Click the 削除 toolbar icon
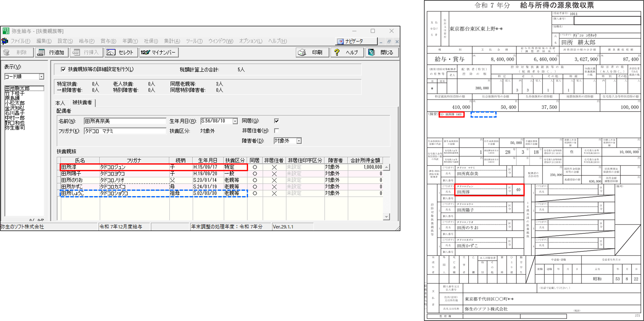 pos(7,53)
